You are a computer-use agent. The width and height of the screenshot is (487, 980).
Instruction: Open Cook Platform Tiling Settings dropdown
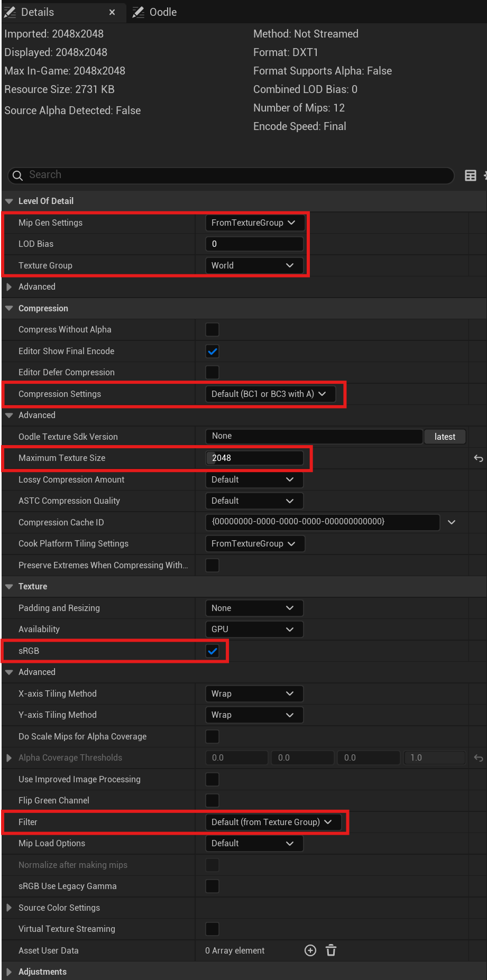(x=254, y=543)
